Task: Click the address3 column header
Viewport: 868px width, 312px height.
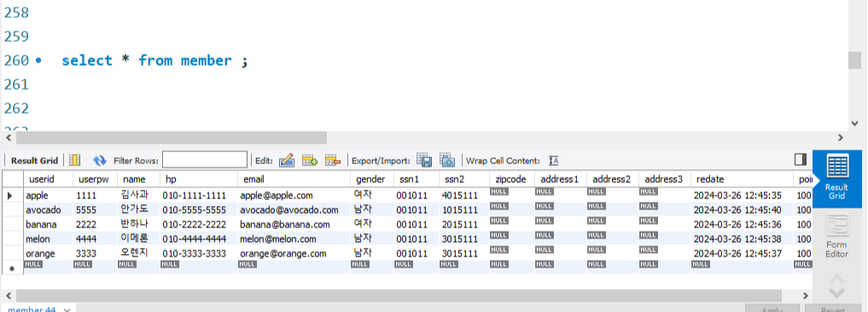Action: (x=664, y=179)
